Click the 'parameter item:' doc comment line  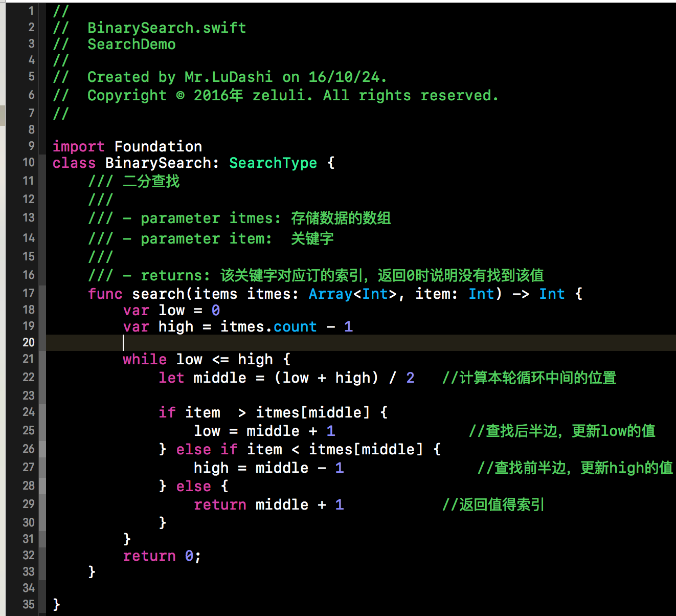click(211, 238)
